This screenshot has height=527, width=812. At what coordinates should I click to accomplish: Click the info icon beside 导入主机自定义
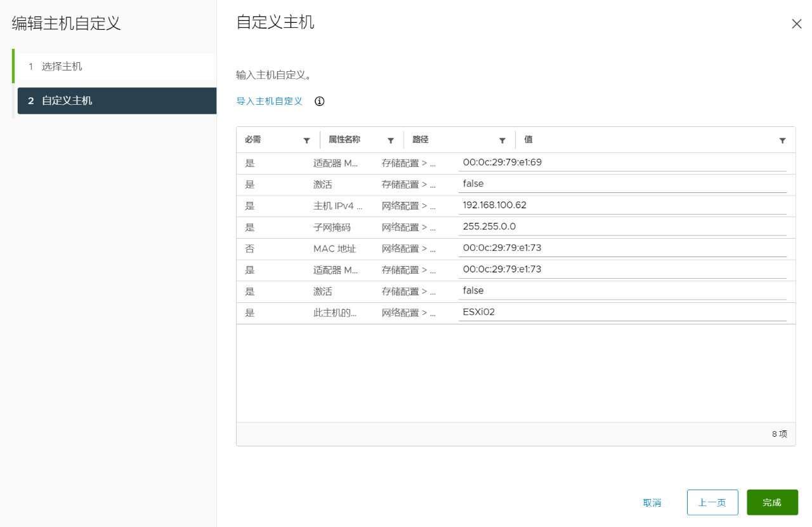[x=320, y=102]
